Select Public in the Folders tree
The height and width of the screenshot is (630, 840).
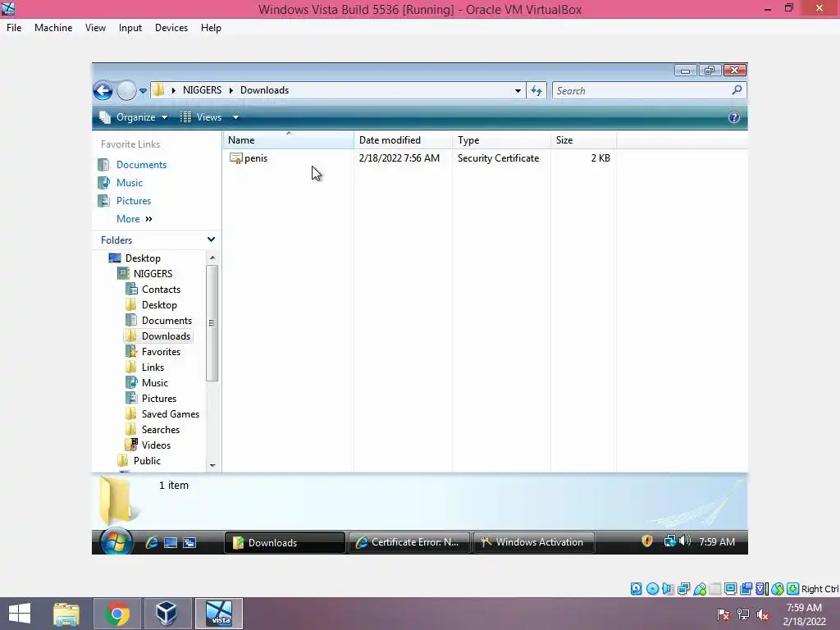pos(147,461)
